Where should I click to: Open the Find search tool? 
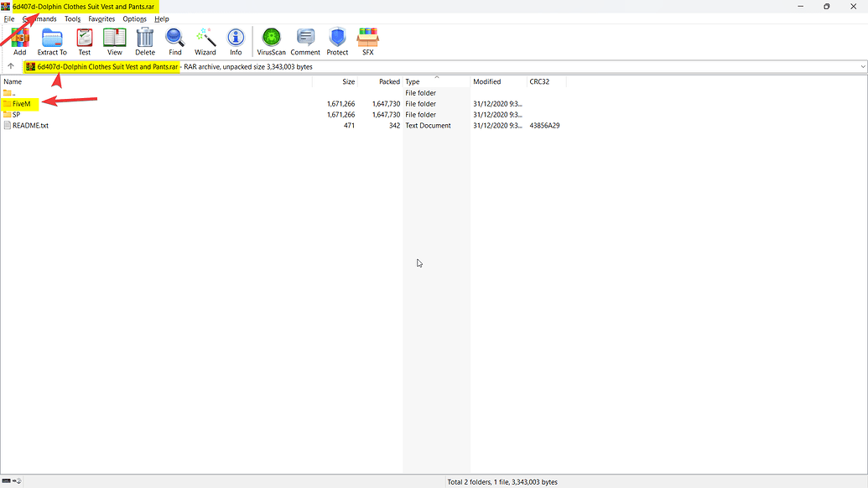(x=175, y=40)
